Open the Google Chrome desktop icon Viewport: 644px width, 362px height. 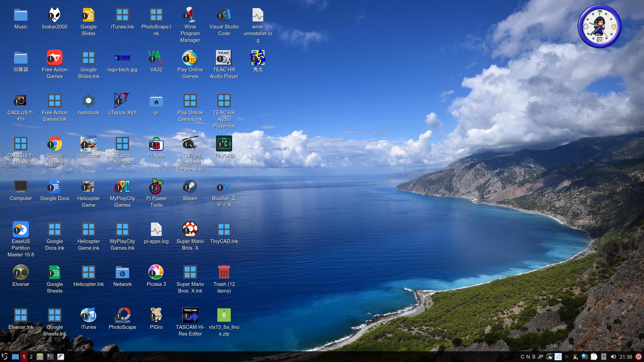tap(55, 144)
